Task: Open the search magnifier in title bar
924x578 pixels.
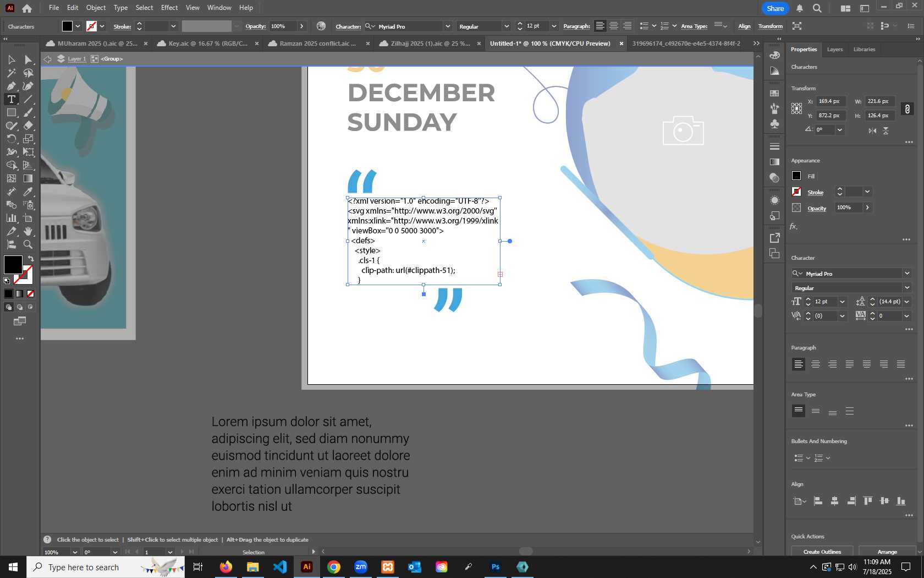Action: [x=817, y=8]
